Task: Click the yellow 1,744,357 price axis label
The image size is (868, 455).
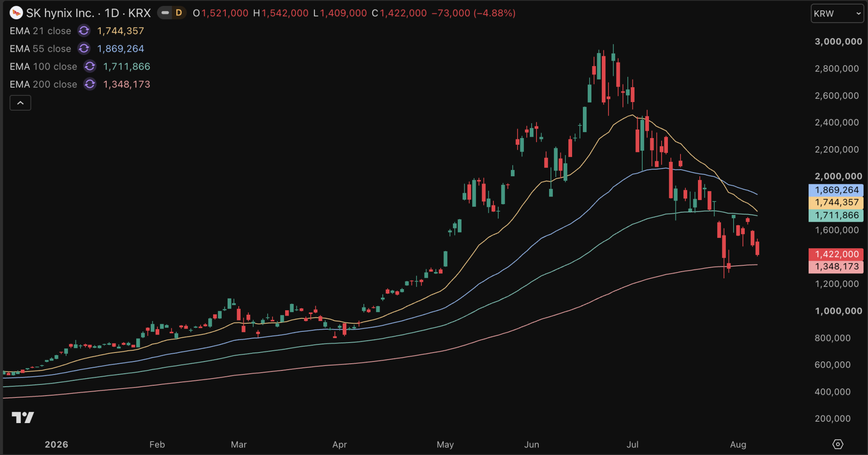Action: [836, 203]
